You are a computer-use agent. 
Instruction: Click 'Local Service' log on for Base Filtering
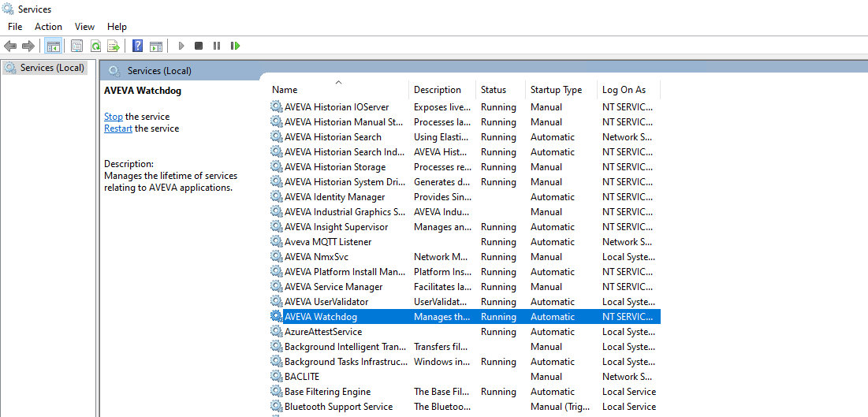pyautogui.click(x=629, y=391)
